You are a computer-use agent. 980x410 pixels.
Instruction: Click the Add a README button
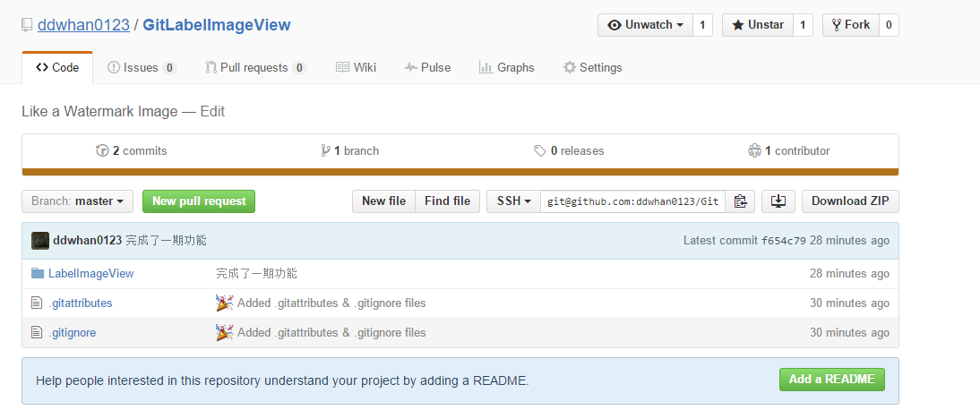[832, 380]
